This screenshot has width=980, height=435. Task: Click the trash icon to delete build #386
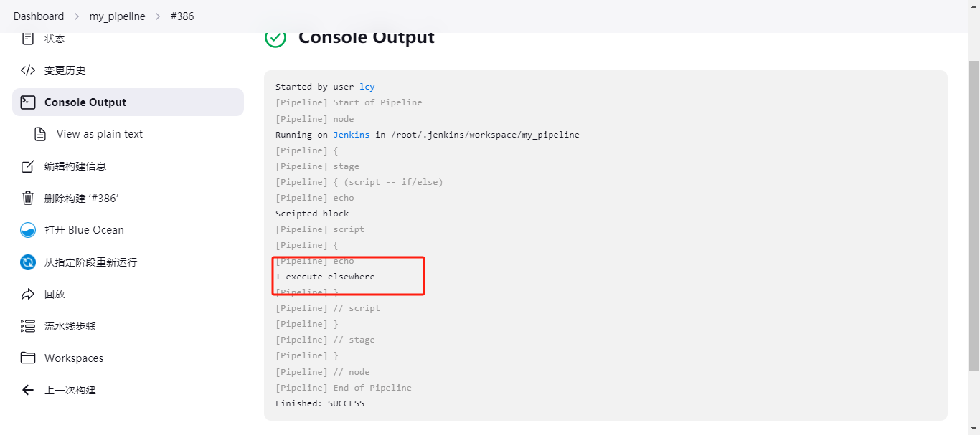coord(28,198)
